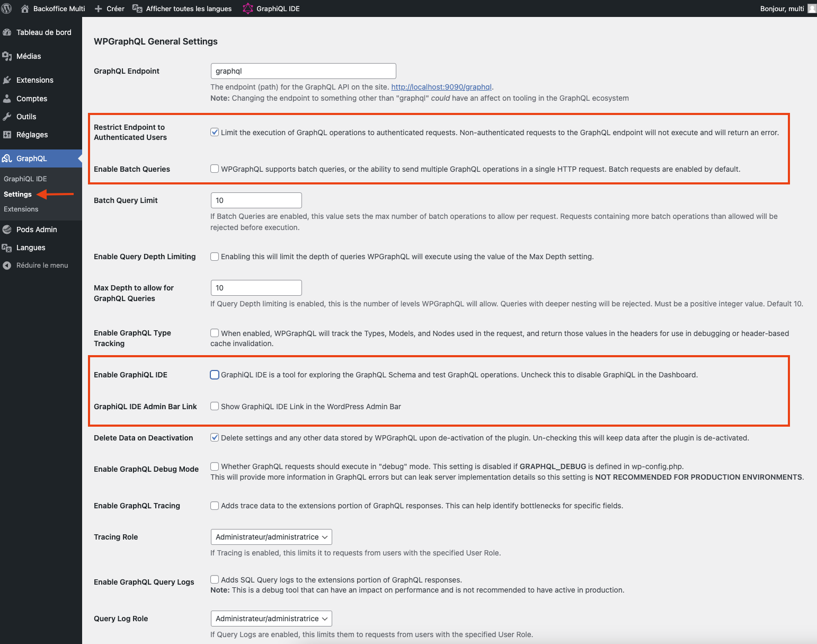Open GraphiQL IDE submenu item in sidebar
817x644 pixels.
click(25, 179)
